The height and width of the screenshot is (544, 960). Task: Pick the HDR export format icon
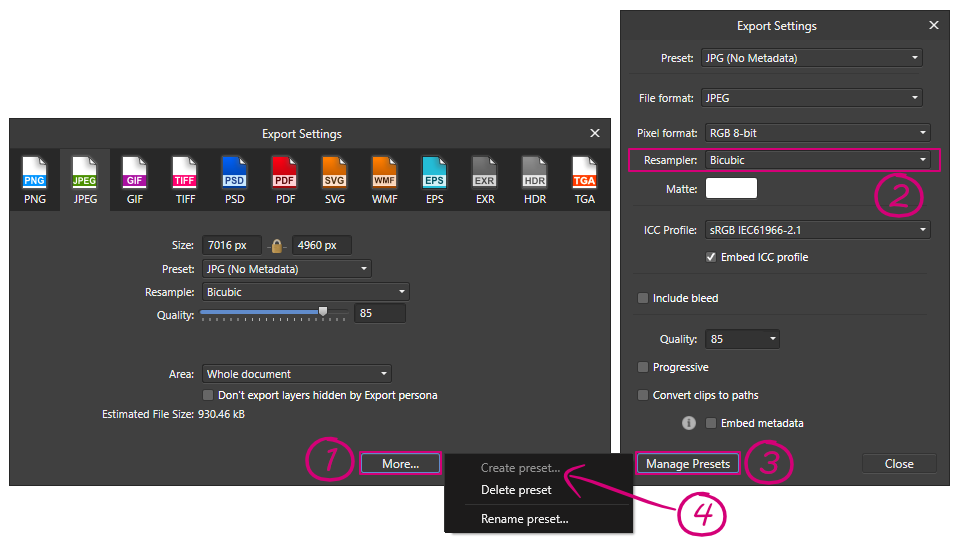pyautogui.click(x=534, y=181)
